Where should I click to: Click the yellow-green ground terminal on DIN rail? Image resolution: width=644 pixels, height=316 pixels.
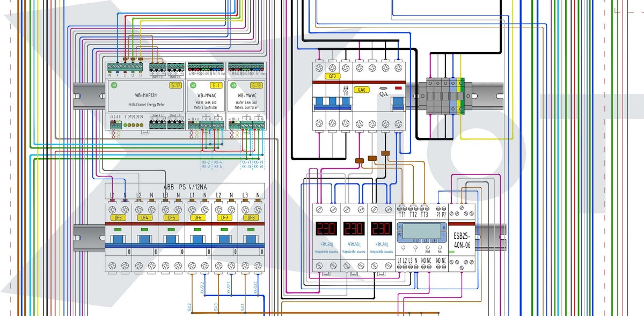point(461,96)
